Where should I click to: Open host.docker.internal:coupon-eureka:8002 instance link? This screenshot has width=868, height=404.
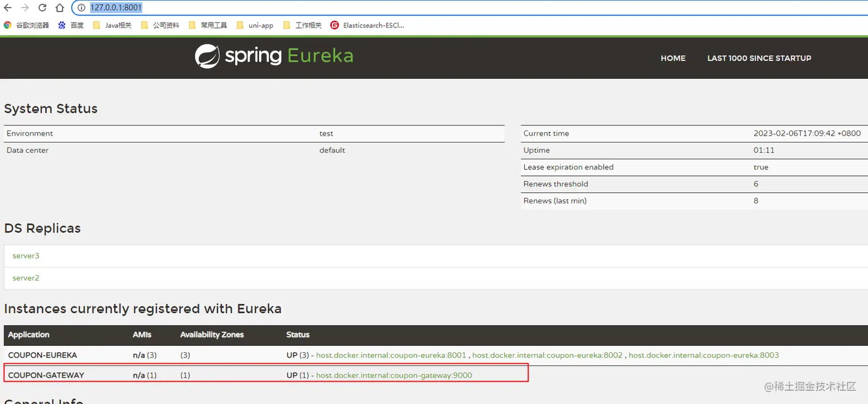tap(547, 355)
